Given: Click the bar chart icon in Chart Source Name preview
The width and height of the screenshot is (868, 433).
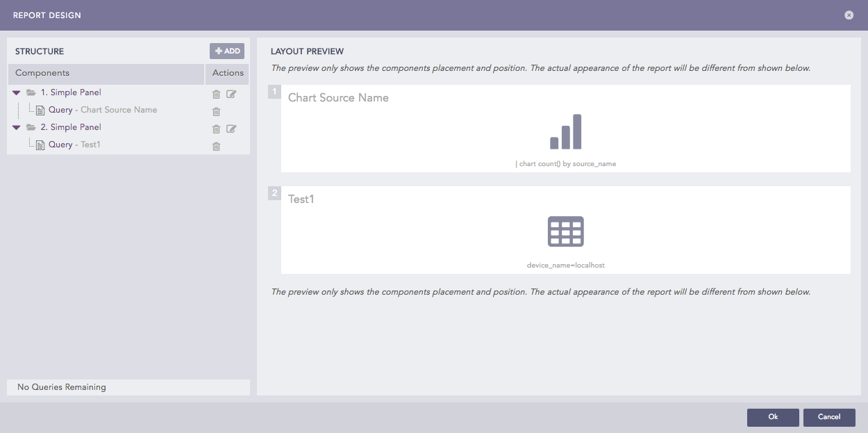Looking at the screenshot, I should pos(565,131).
